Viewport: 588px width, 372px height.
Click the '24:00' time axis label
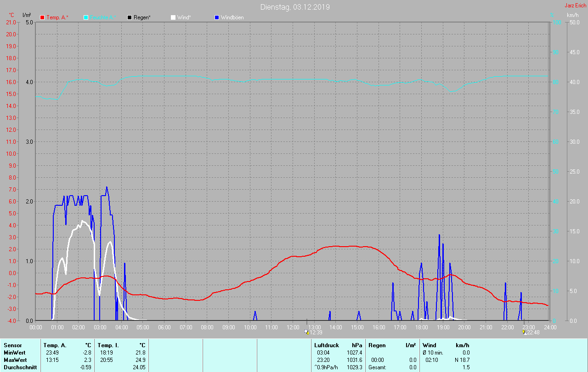click(x=550, y=327)
